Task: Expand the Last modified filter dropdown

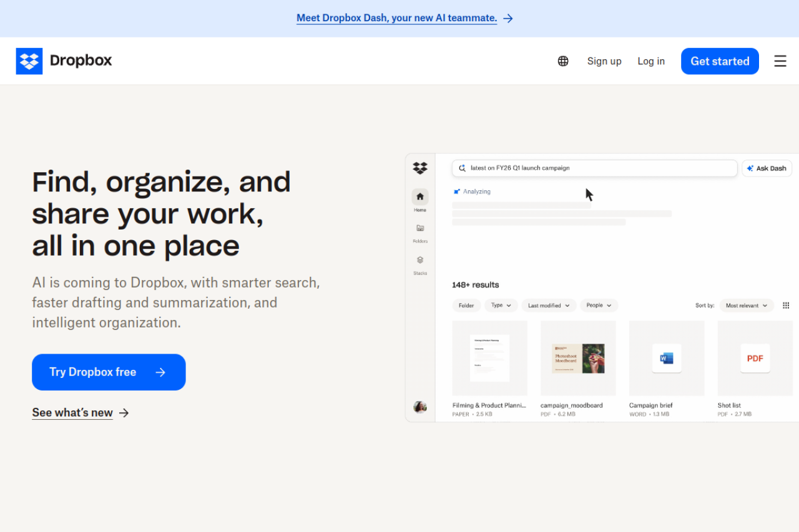Action: click(549, 306)
